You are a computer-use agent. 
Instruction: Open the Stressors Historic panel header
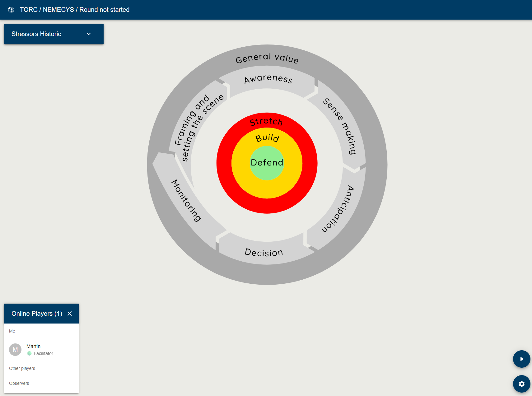54,34
